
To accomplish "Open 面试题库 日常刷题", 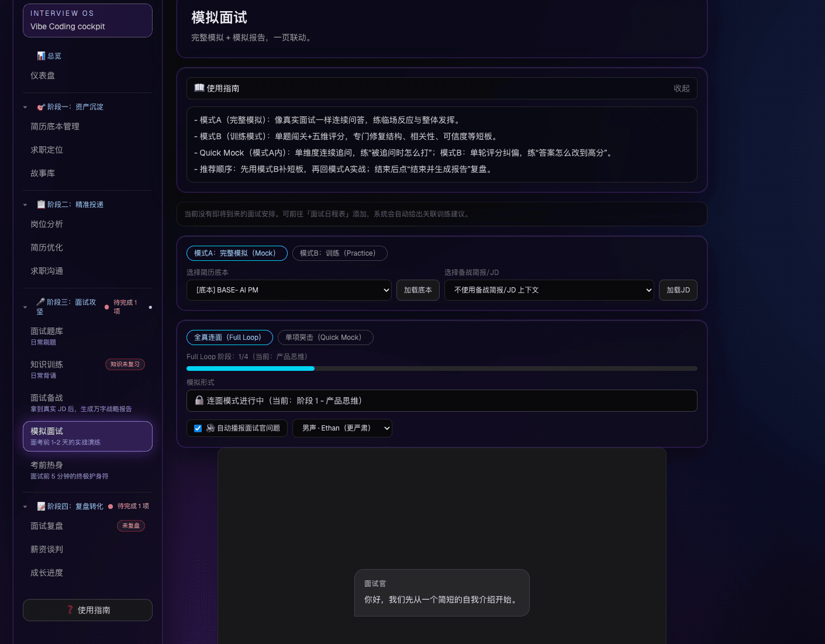I will point(88,336).
